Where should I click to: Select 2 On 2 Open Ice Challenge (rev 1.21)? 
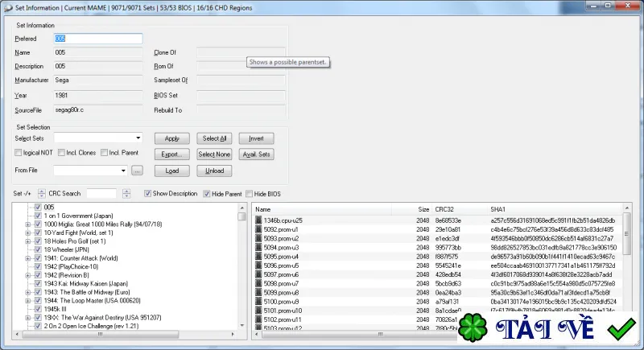(x=91, y=326)
